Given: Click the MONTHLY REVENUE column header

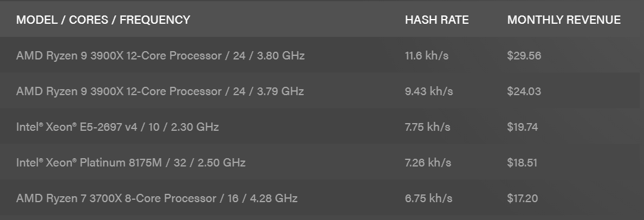Looking at the screenshot, I should point(564,20).
